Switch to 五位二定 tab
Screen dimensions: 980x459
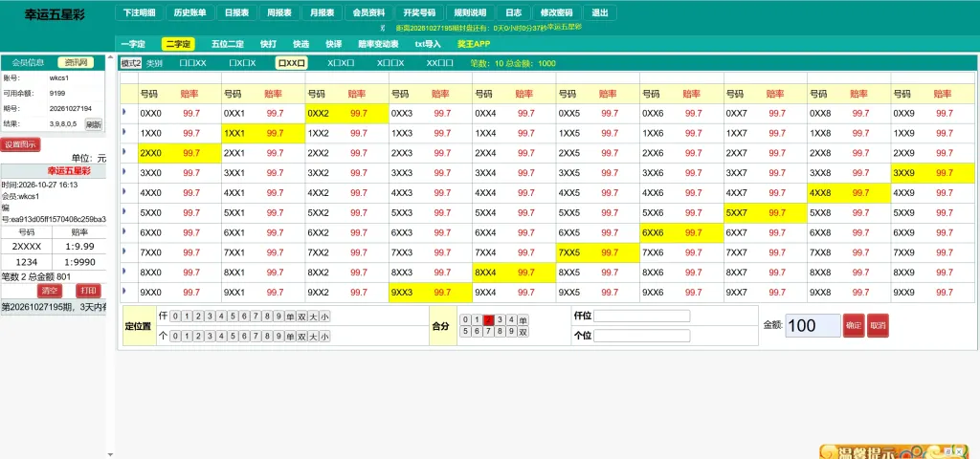[228, 44]
